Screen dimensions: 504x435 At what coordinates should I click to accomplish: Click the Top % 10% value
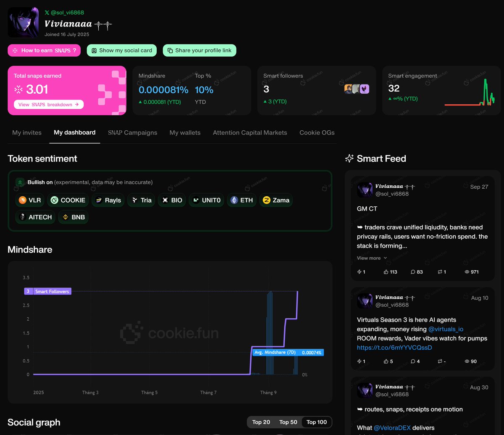[x=204, y=90]
